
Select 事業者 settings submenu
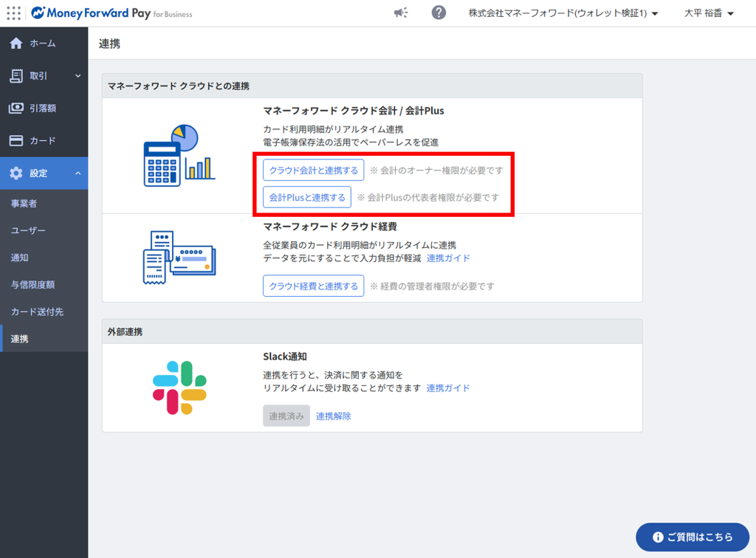(44, 204)
